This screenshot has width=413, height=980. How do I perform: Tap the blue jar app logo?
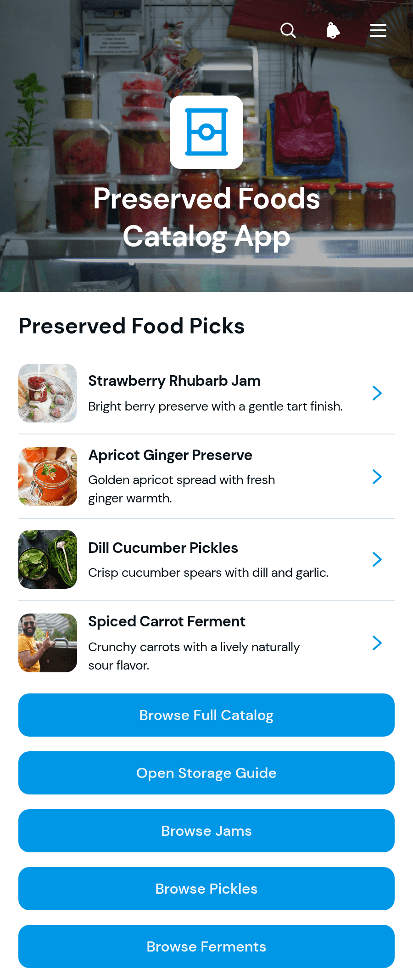[206, 132]
